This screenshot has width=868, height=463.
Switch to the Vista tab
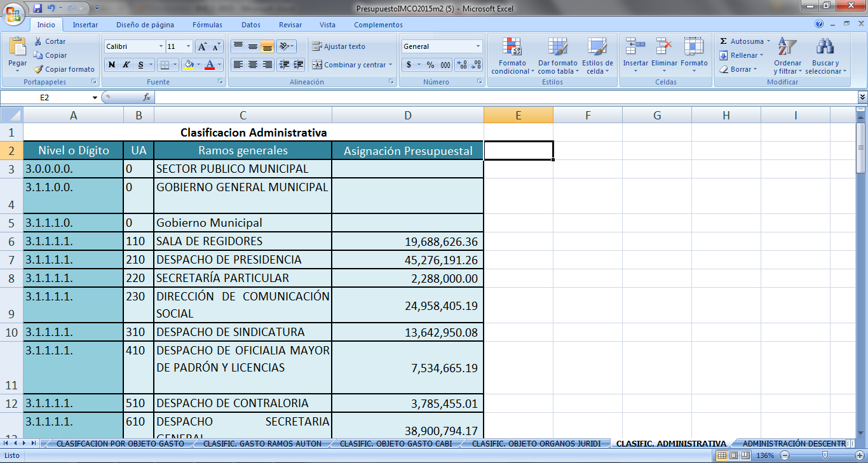point(327,25)
